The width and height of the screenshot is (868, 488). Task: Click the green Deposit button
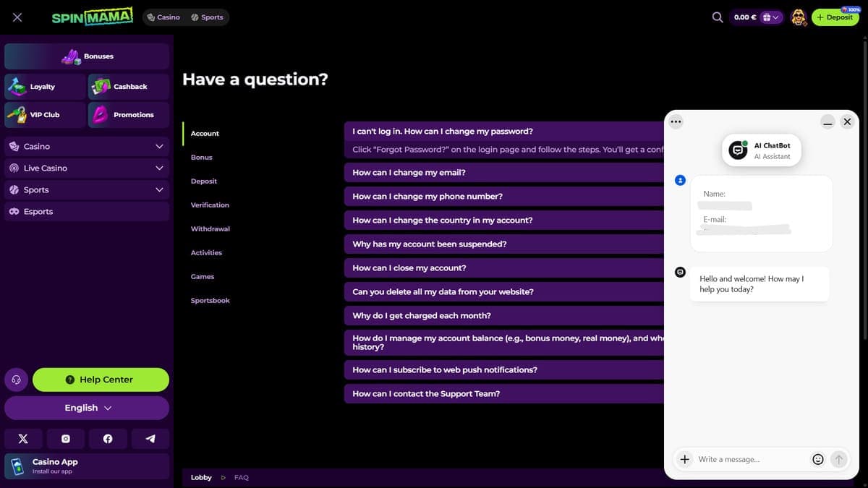pyautogui.click(x=835, y=17)
